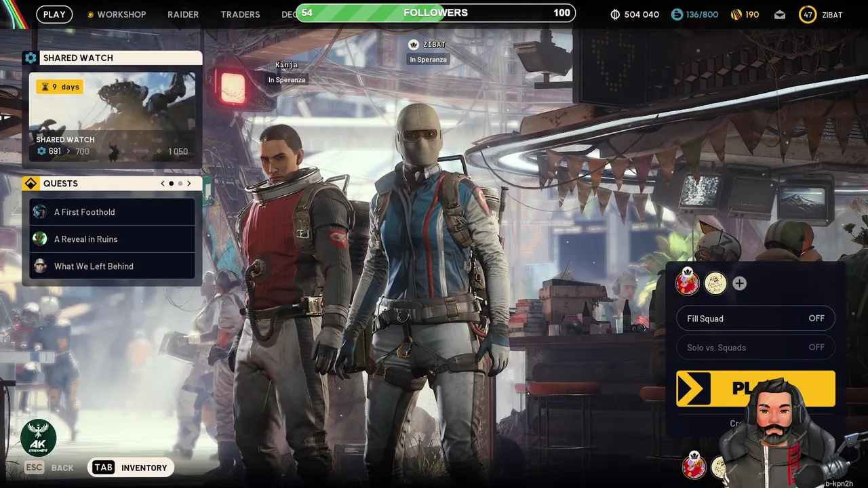Open the level 47 profile ring

click(807, 14)
